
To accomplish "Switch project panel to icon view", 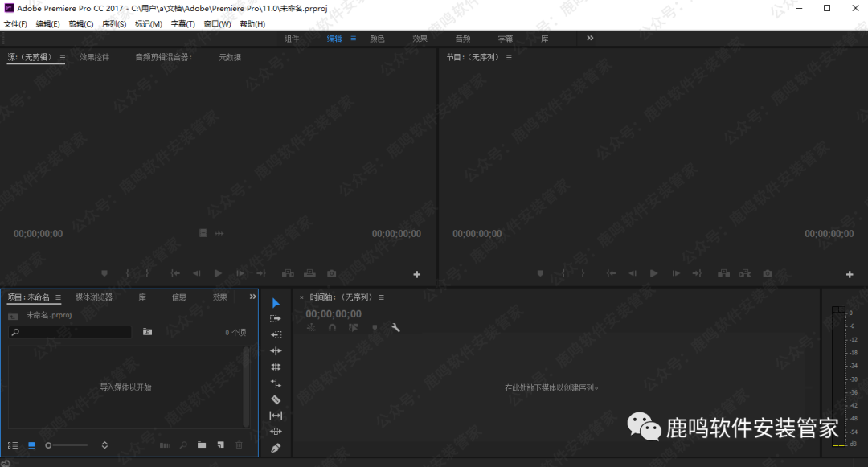I will 31,444.
